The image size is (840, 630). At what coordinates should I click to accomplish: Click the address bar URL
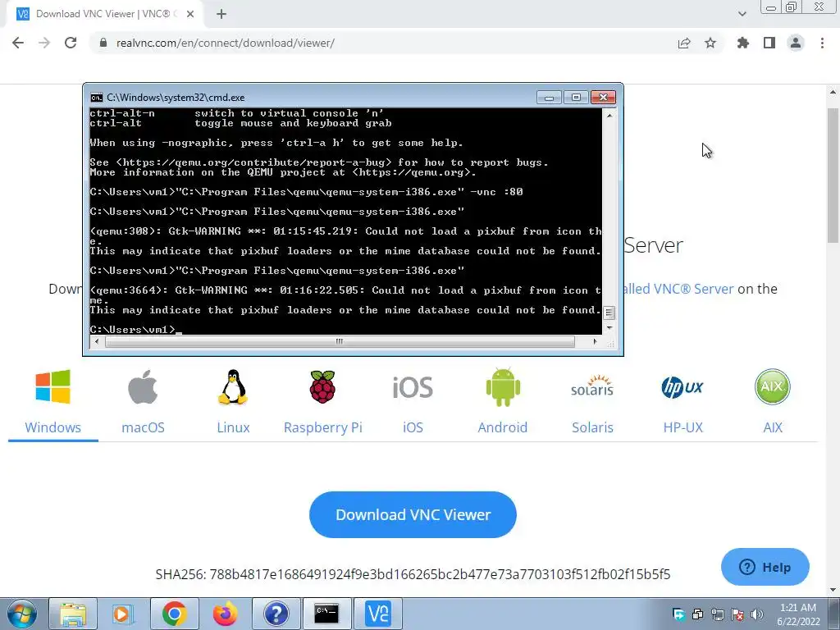[x=226, y=43]
